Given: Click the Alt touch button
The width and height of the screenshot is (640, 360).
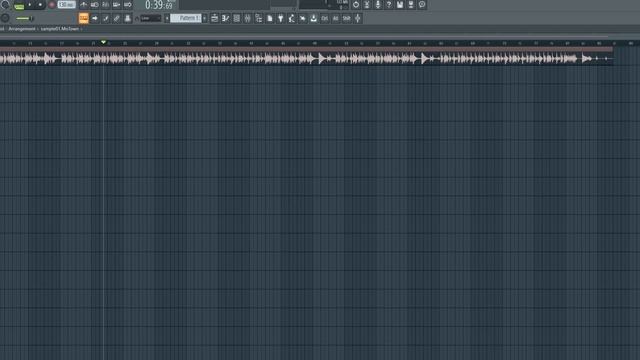Looking at the screenshot, I should click(x=336, y=18).
